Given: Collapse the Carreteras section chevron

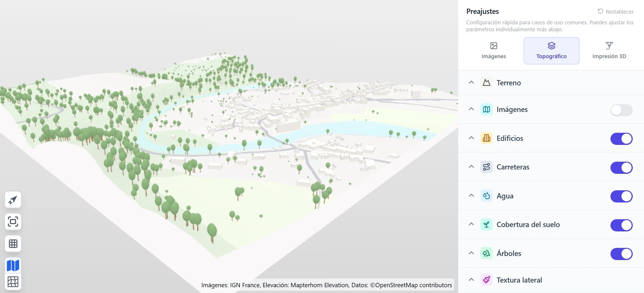Looking at the screenshot, I should pos(471,167).
